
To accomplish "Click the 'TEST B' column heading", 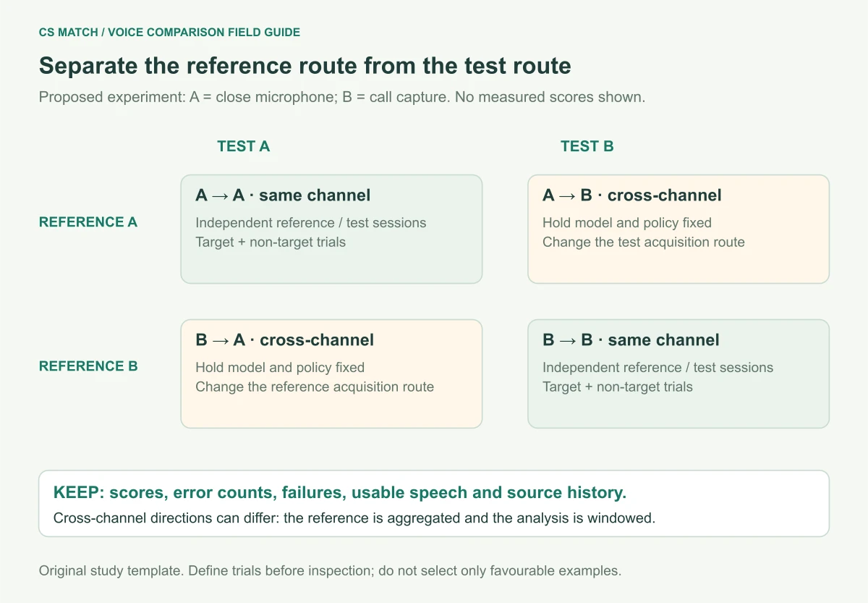I will (587, 146).
